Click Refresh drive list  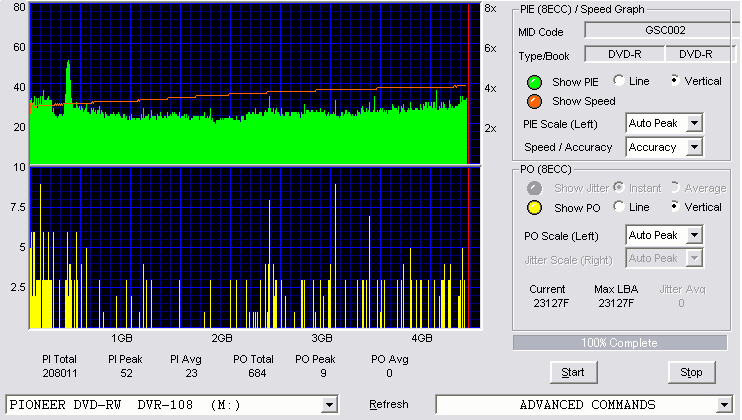(389, 404)
